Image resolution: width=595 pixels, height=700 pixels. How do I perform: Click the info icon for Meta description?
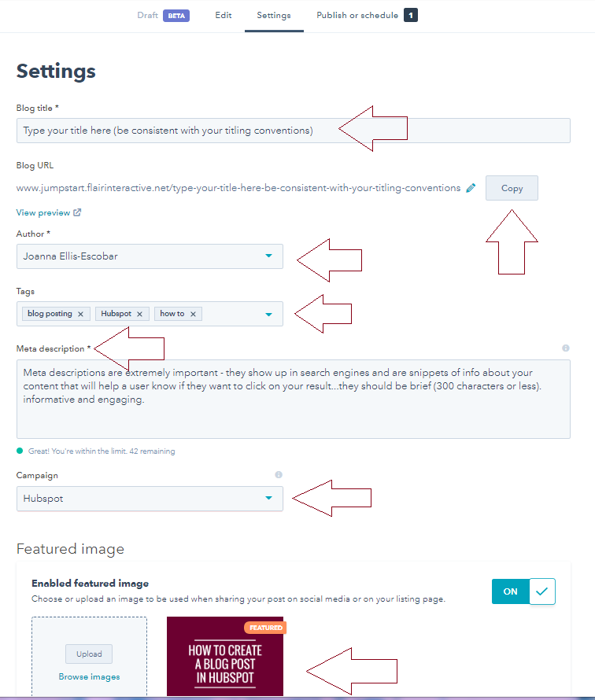pyautogui.click(x=566, y=348)
